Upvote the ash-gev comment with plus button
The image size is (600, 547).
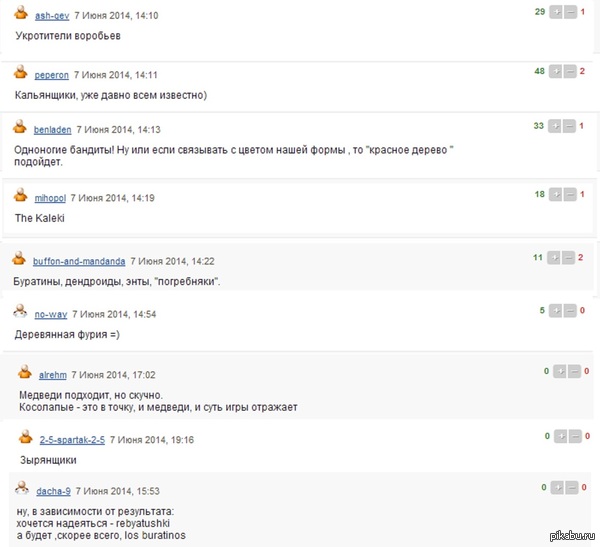coord(554,12)
